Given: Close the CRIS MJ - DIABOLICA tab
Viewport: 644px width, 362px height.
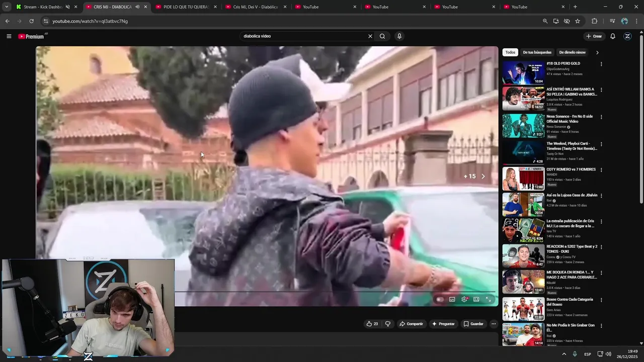Looking at the screenshot, I should tap(145, 7).
